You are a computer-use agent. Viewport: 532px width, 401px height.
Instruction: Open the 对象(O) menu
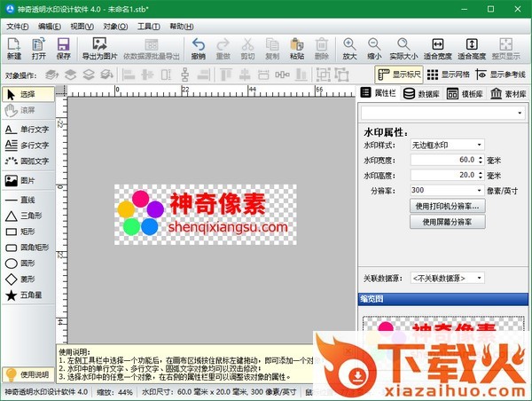coord(115,27)
